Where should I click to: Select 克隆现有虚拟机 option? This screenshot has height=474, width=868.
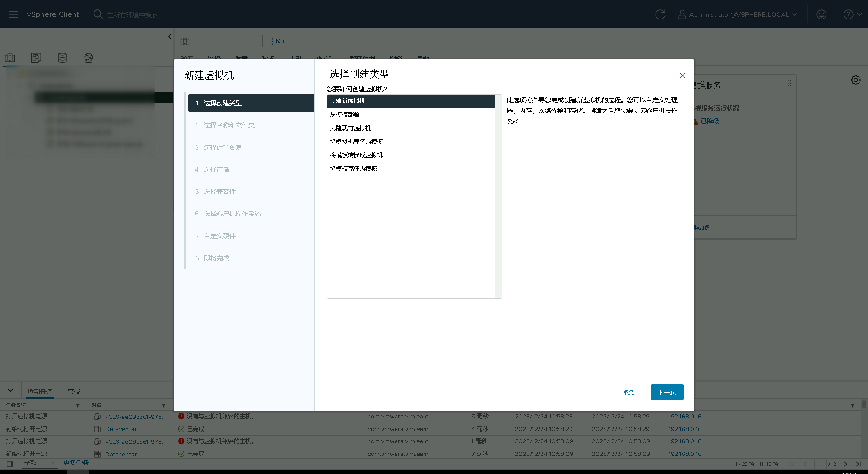(x=350, y=128)
